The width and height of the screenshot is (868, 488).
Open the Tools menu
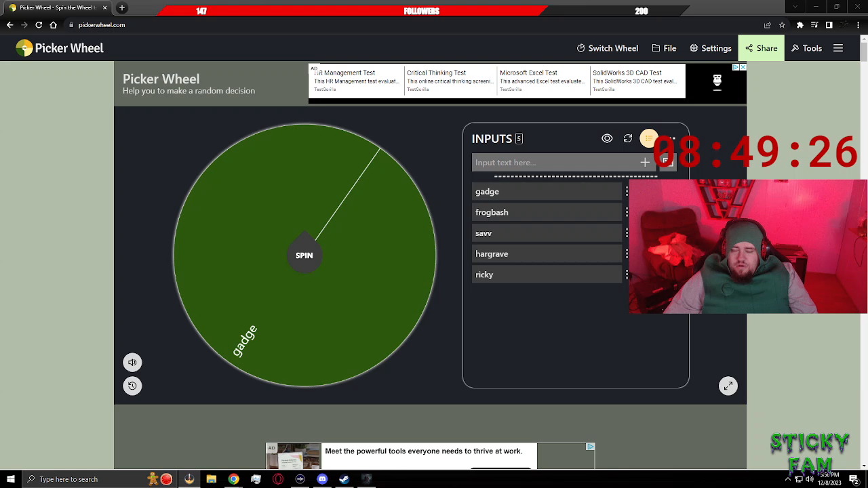pyautogui.click(x=806, y=48)
